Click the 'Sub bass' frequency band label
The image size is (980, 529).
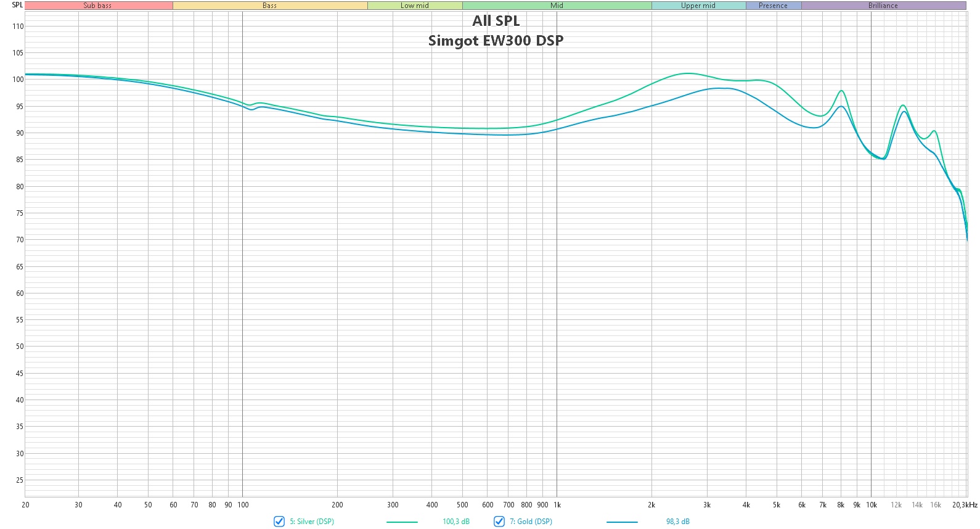[x=98, y=6]
